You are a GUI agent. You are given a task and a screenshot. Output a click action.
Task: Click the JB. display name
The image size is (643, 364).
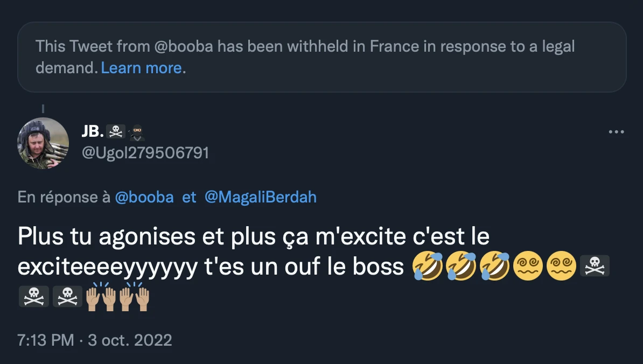click(93, 131)
